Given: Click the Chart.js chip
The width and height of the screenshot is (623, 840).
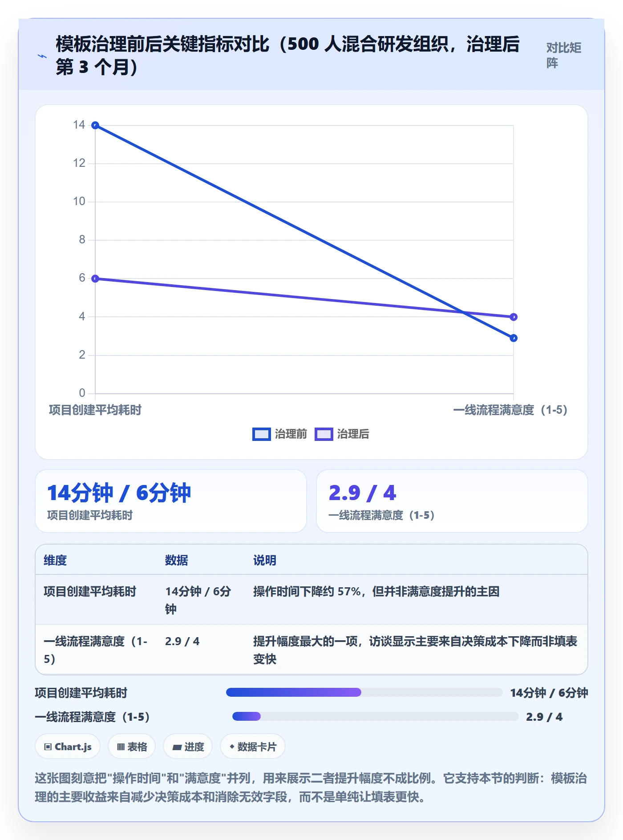Looking at the screenshot, I should 68,747.
